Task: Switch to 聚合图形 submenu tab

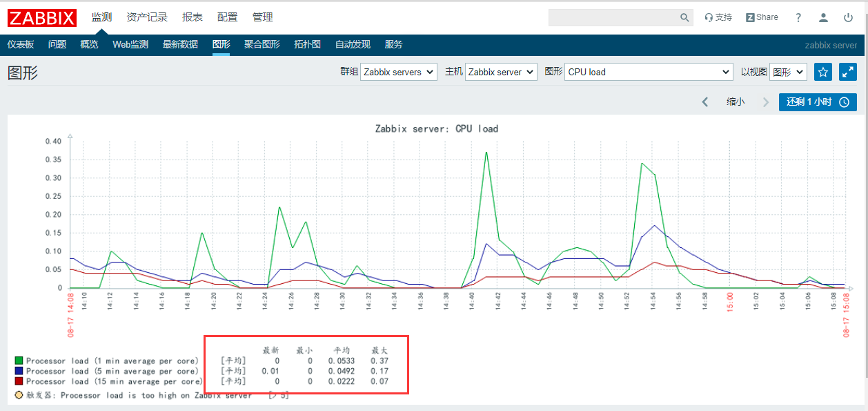Action: coord(262,44)
